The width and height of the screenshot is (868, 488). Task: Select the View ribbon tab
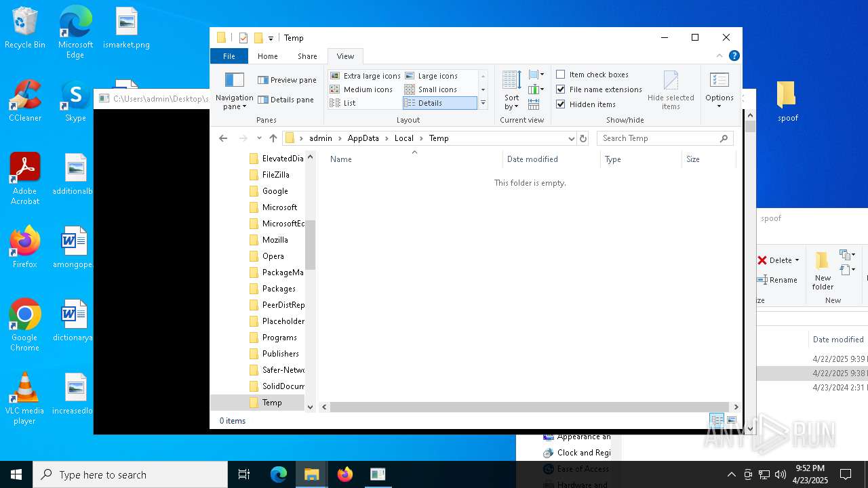click(345, 56)
